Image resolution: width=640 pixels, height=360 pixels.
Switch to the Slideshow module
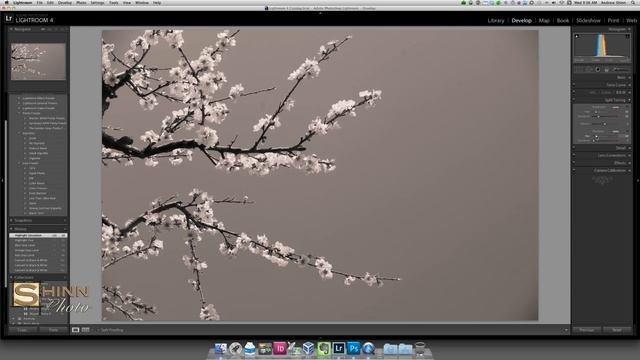(x=588, y=20)
